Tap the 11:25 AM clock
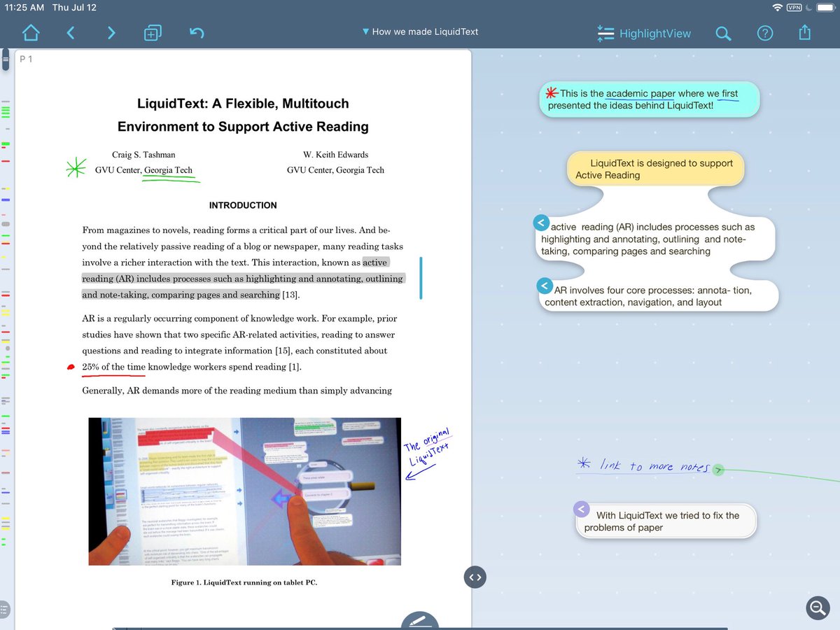 (x=24, y=8)
